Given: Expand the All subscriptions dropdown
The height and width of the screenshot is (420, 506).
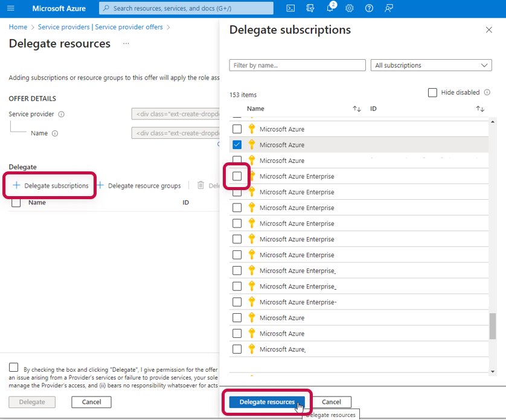Looking at the screenshot, I should pos(431,65).
